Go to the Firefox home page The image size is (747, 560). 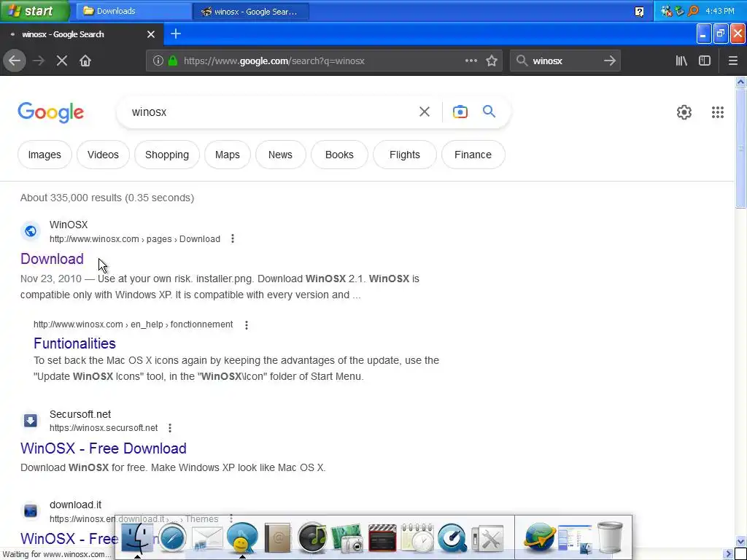click(x=85, y=61)
